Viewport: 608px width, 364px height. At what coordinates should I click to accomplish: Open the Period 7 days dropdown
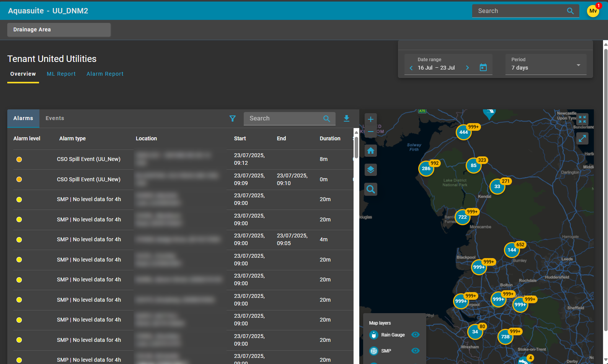[546, 64]
